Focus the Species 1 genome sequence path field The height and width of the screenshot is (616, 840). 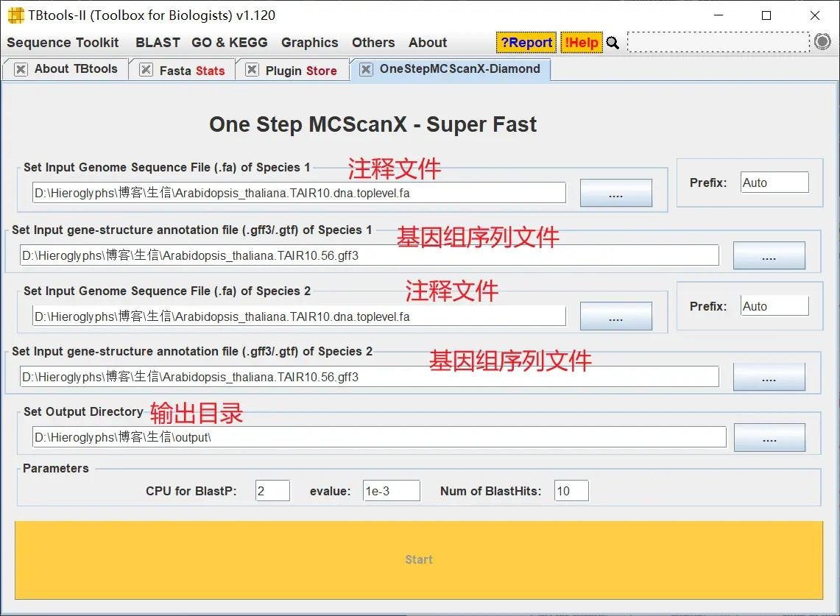[299, 193]
